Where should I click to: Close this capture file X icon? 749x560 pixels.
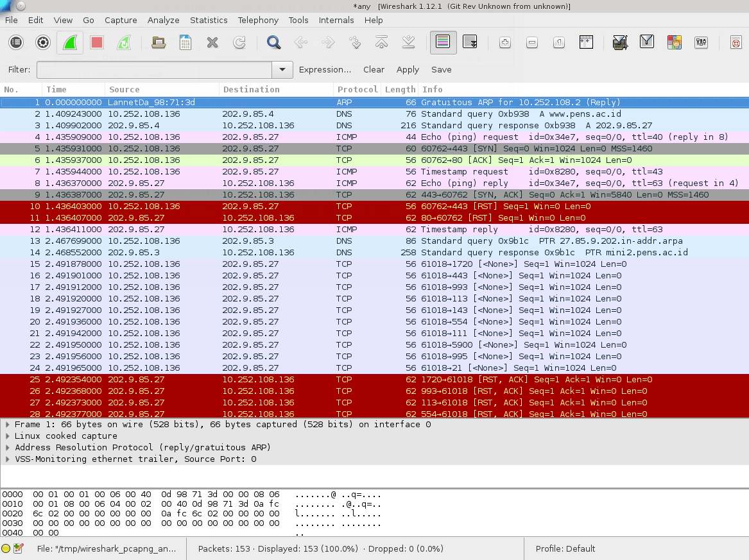(x=212, y=42)
